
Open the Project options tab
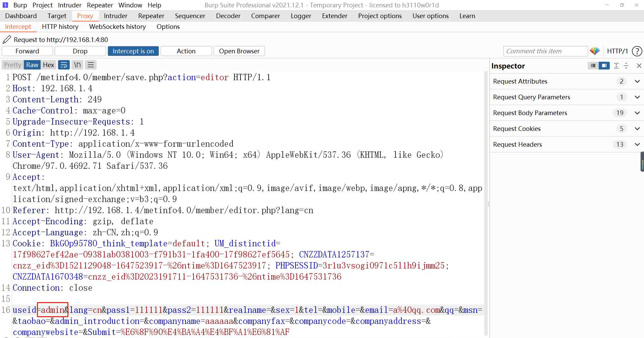[380, 16]
